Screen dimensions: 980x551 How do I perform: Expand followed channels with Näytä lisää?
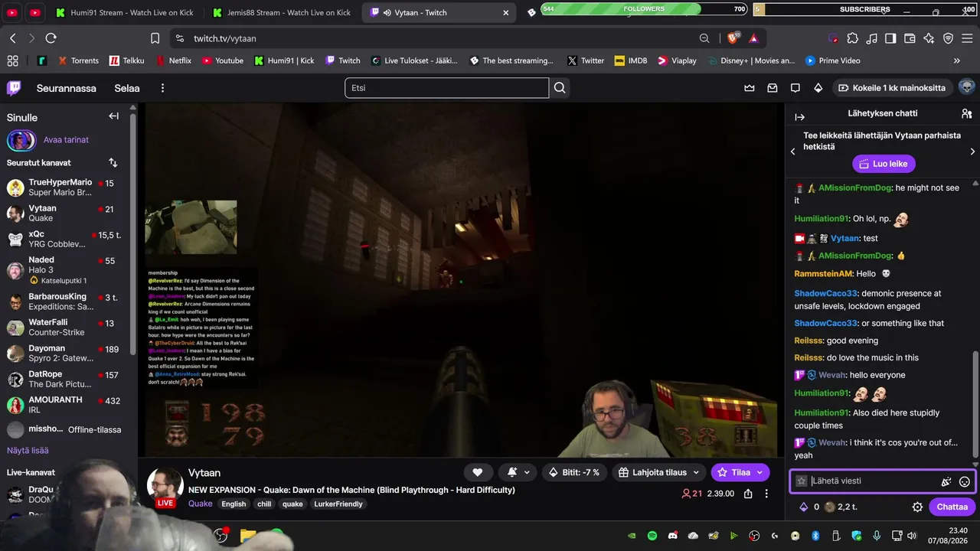point(28,451)
